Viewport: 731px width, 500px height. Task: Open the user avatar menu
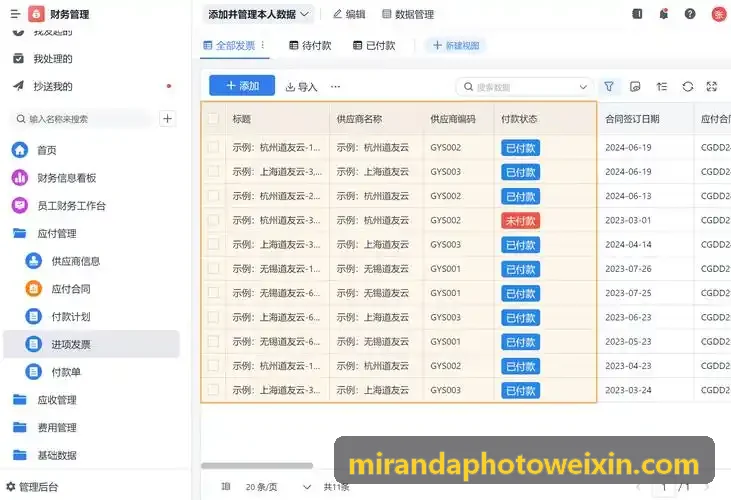(x=718, y=14)
